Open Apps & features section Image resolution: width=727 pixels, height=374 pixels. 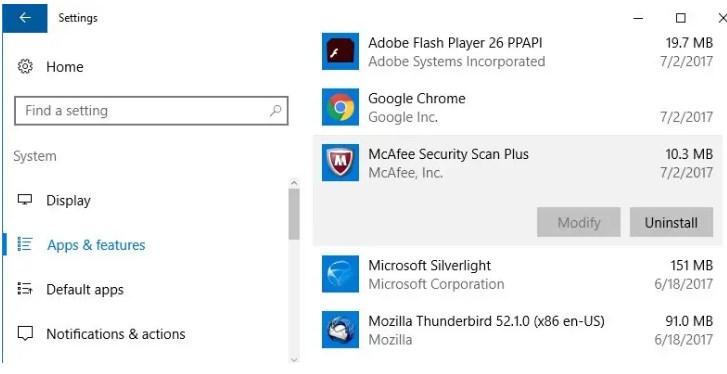tap(96, 245)
